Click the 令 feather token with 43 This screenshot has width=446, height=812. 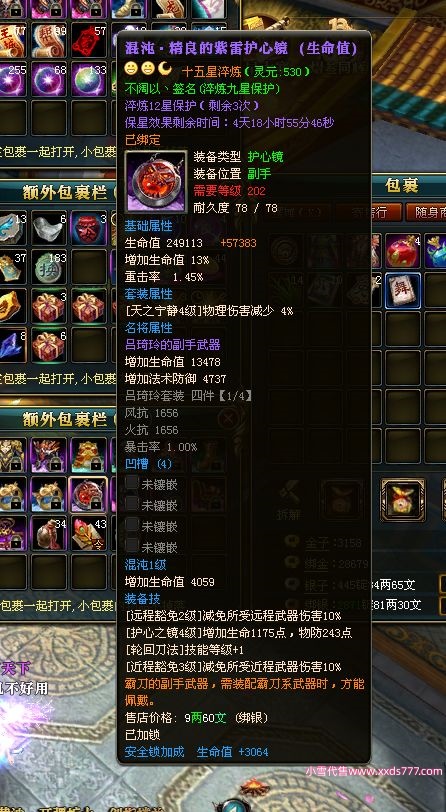89,533
